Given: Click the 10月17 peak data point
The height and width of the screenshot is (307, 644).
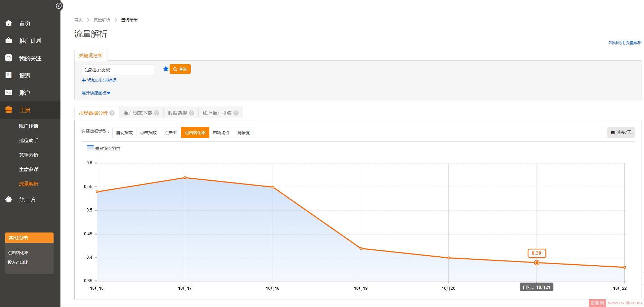Looking at the screenshot, I should pyautogui.click(x=185, y=178).
